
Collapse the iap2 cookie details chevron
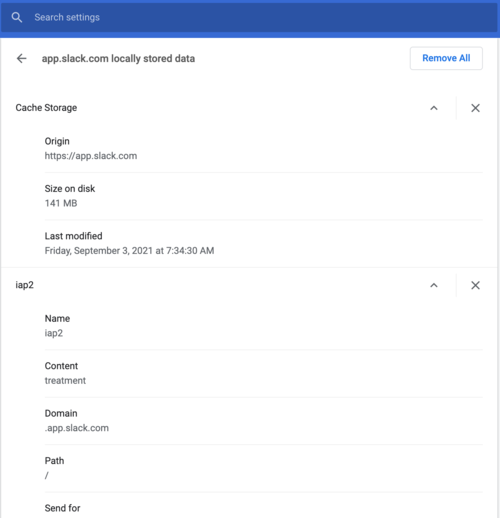(434, 285)
